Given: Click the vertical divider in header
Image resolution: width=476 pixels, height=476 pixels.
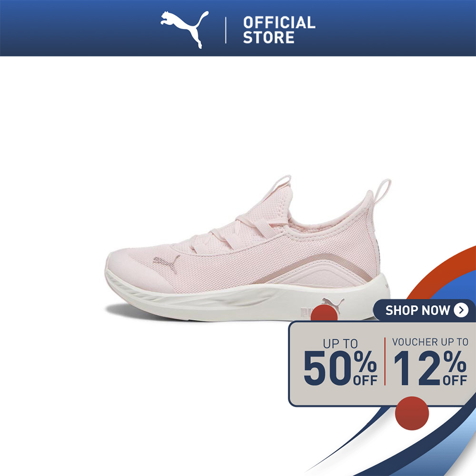Looking at the screenshot, I should point(226,30).
